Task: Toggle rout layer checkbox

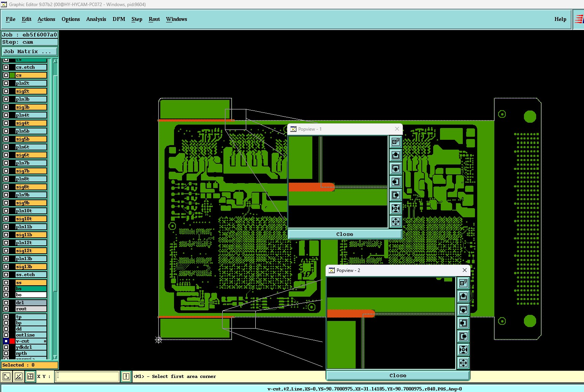Action: tap(6, 309)
